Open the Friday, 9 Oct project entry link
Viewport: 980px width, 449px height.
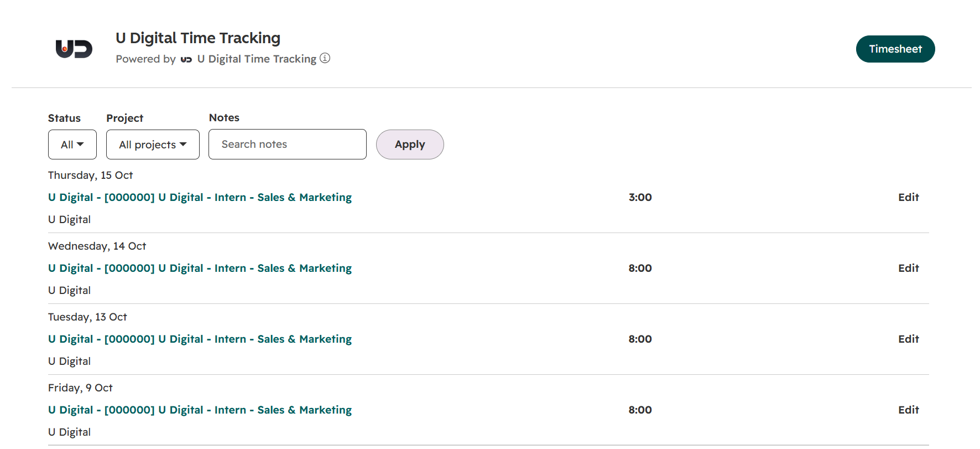point(200,410)
